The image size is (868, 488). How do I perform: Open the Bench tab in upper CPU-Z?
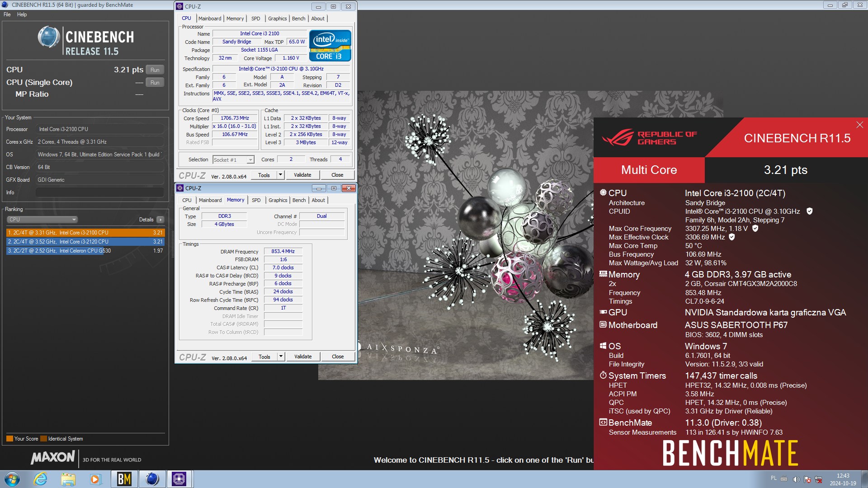(298, 19)
